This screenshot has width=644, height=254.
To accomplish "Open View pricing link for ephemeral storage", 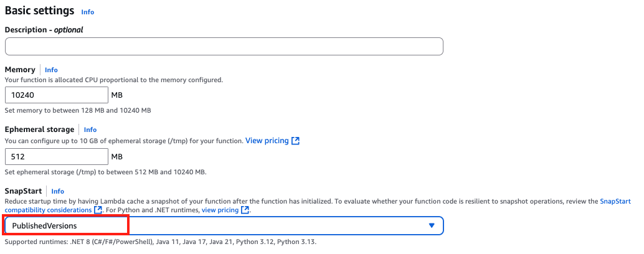I will click(267, 141).
